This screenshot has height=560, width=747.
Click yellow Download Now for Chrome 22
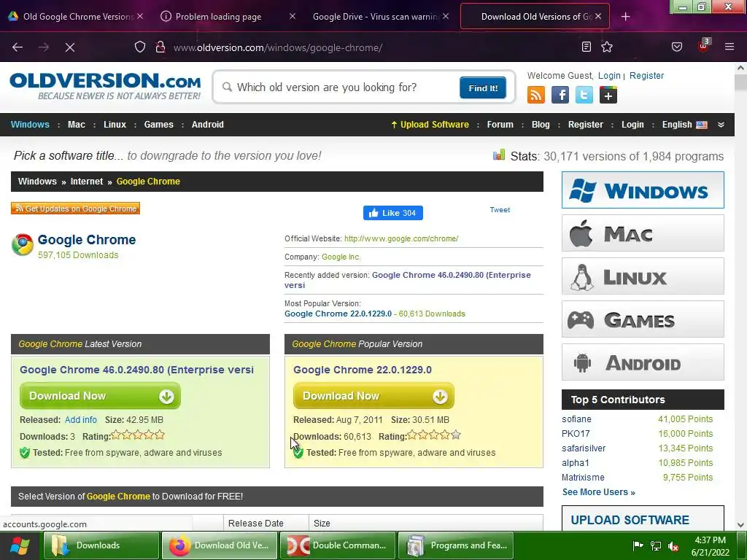(x=373, y=396)
